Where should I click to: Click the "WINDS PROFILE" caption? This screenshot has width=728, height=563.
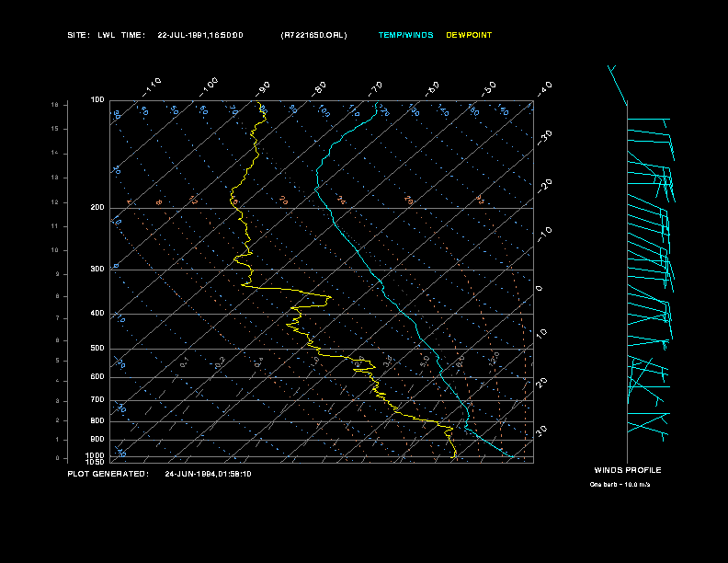pos(628,470)
